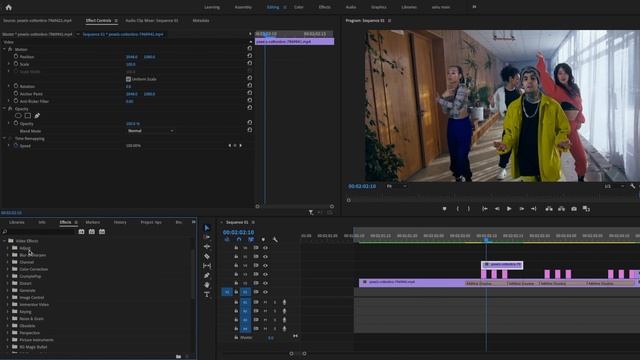Create new custom bin in Effects panel

178,356
